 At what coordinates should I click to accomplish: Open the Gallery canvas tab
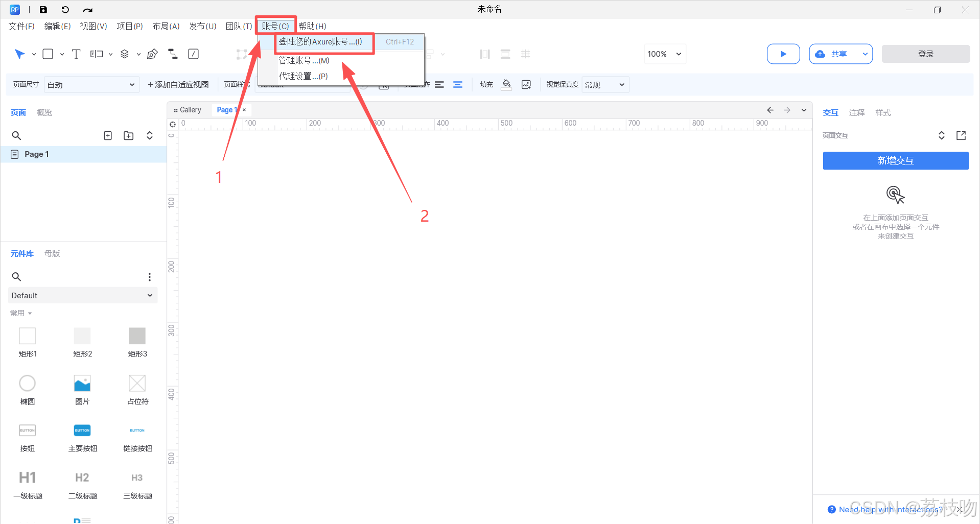point(188,110)
